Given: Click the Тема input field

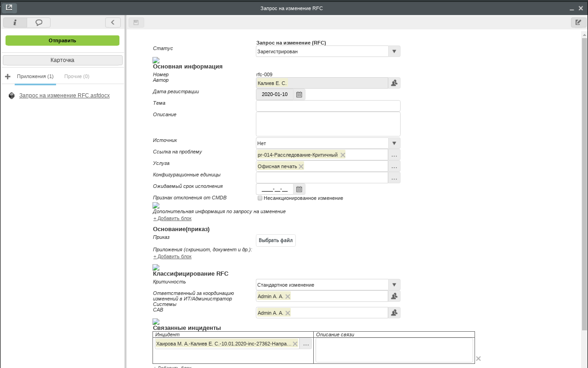Looking at the screenshot, I should (x=328, y=106).
